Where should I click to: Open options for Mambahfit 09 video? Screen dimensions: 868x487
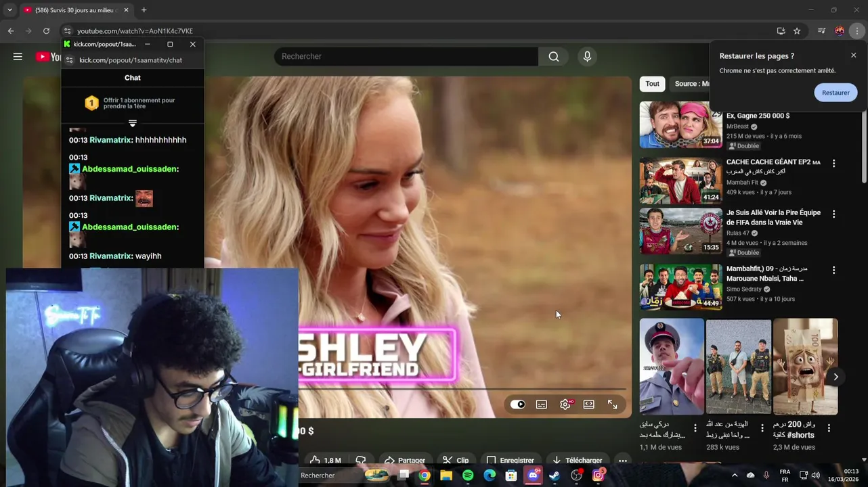click(833, 270)
